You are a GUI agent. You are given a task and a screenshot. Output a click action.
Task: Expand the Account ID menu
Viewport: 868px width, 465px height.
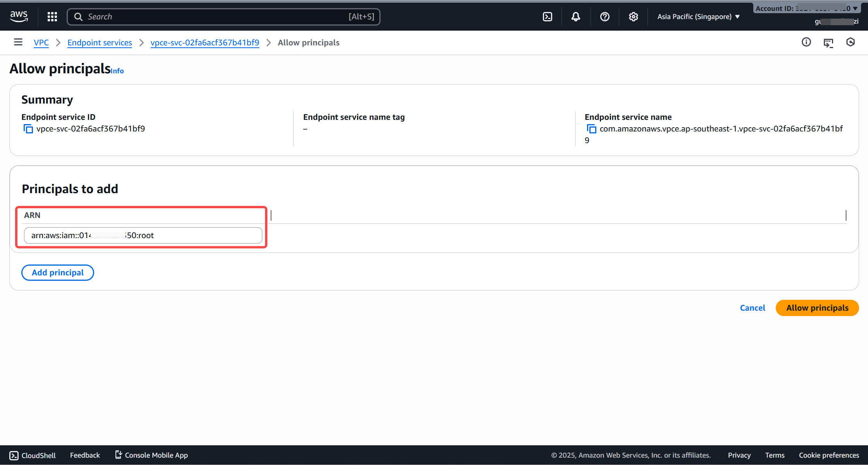pos(807,9)
